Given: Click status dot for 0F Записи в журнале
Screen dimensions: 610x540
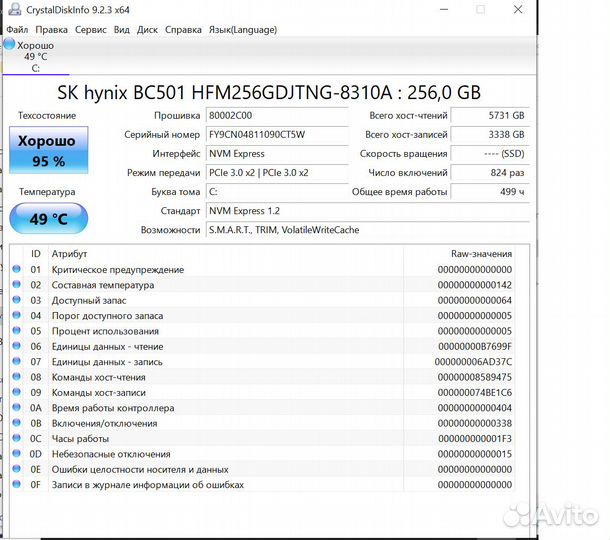Looking at the screenshot, I should (x=16, y=484).
